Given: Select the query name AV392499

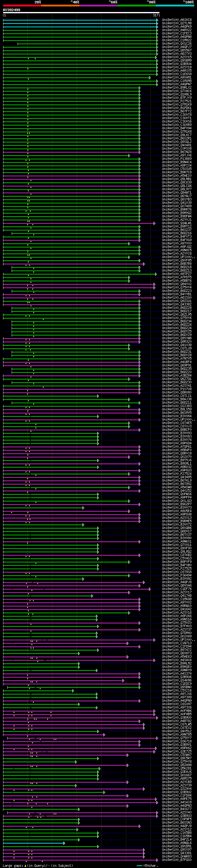Looking at the screenshot, I should (x=11, y=10).
